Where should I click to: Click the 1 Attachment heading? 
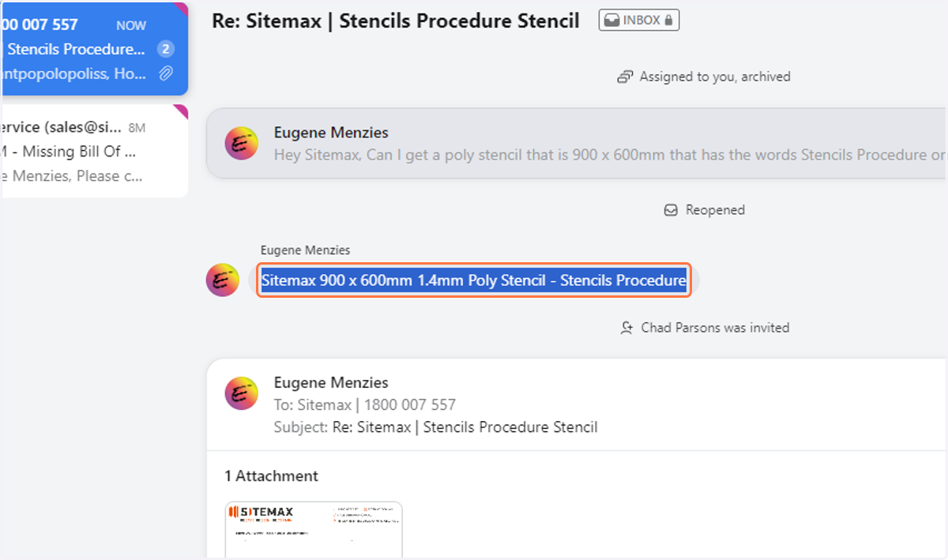click(x=271, y=476)
